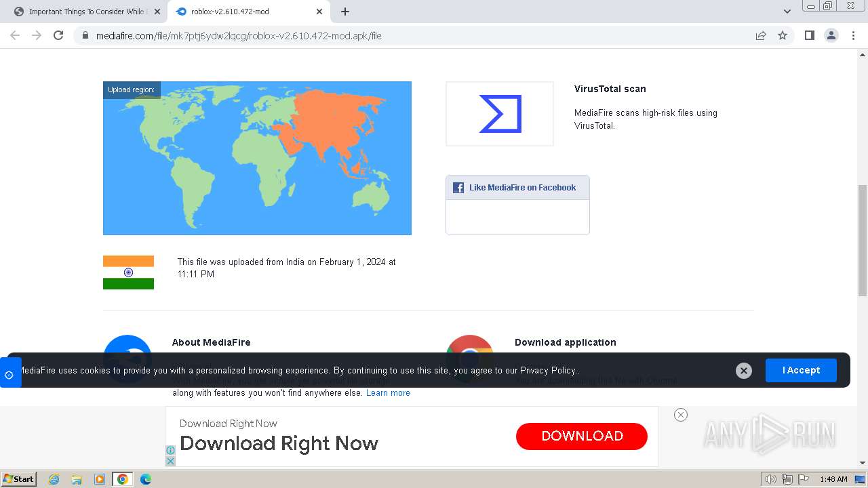This screenshot has width=868, height=488.
Task: Launch Internet Explorer from taskbar
Action: 54,479
